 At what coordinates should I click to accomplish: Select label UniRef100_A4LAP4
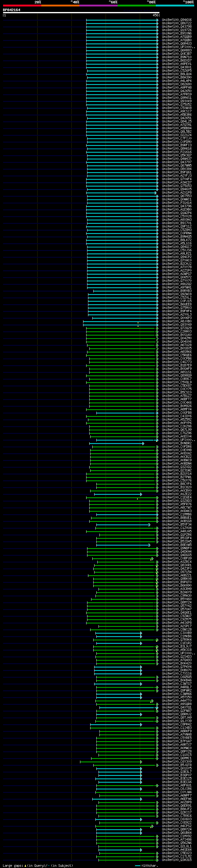(x=176, y=81)
